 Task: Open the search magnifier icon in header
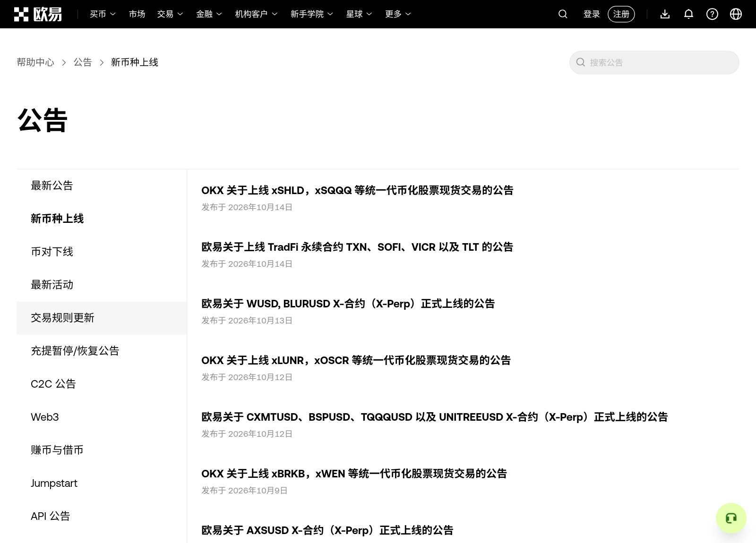[563, 14]
